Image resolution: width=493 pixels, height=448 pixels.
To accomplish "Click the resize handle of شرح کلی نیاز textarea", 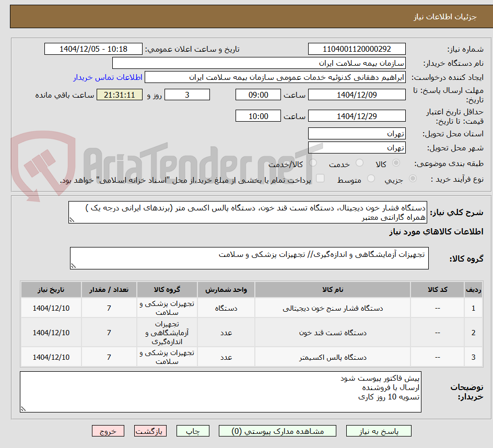I will 72,220.
